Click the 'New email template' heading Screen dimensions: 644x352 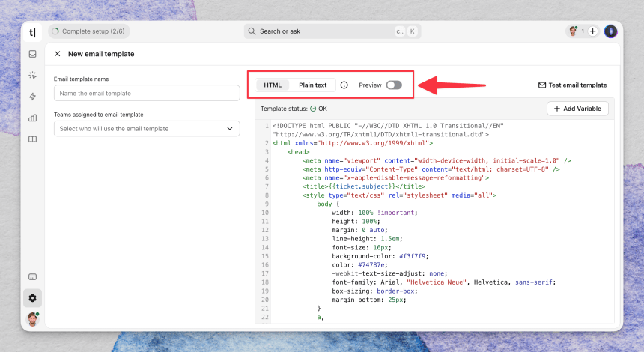point(101,54)
